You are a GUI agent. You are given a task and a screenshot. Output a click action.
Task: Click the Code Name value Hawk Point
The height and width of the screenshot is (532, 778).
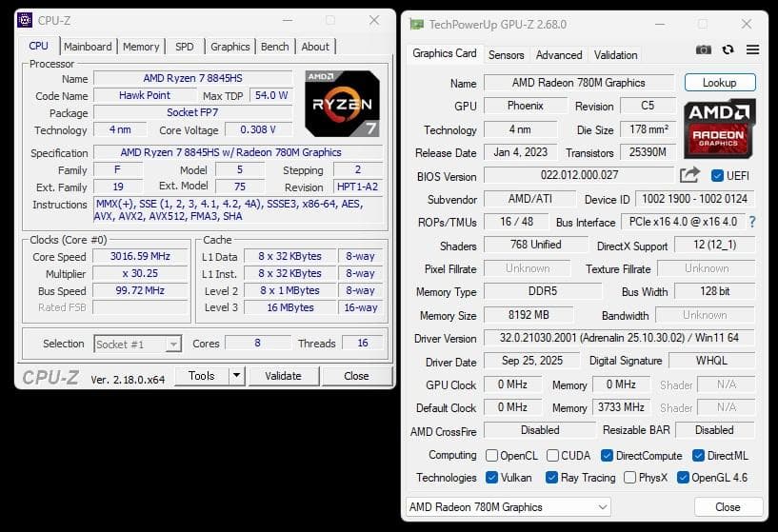coord(145,95)
